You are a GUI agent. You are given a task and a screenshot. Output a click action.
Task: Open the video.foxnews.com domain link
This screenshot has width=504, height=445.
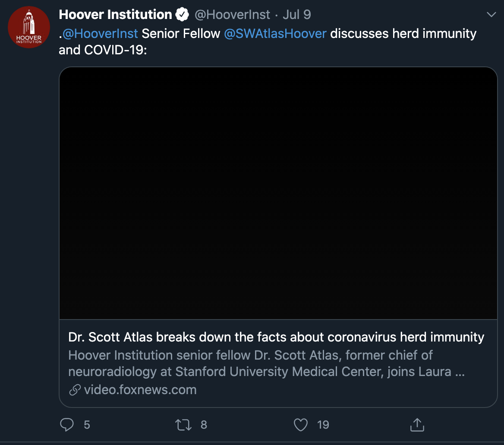coord(140,390)
